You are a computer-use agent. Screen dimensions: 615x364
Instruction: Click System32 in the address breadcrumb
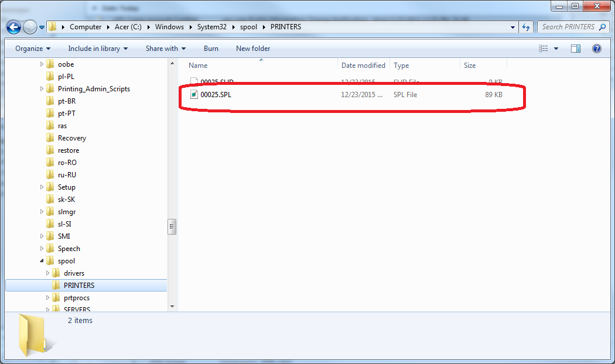pyautogui.click(x=212, y=27)
